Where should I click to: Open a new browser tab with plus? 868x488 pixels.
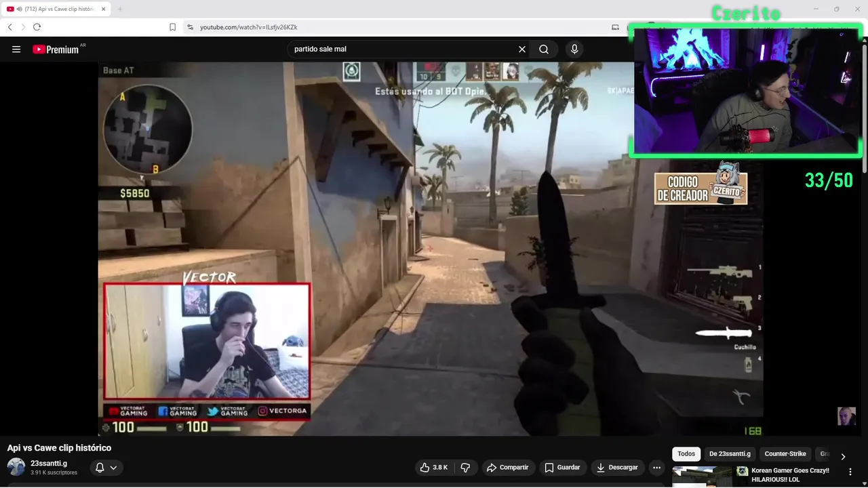[x=120, y=9]
